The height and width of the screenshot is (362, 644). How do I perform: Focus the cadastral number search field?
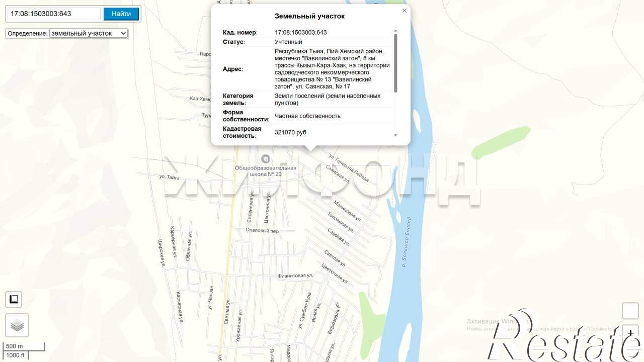(54, 14)
